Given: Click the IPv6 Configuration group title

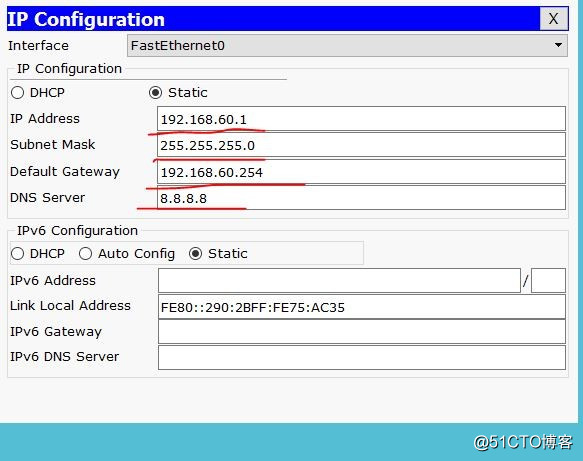Looking at the screenshot, I should (77, 231).
